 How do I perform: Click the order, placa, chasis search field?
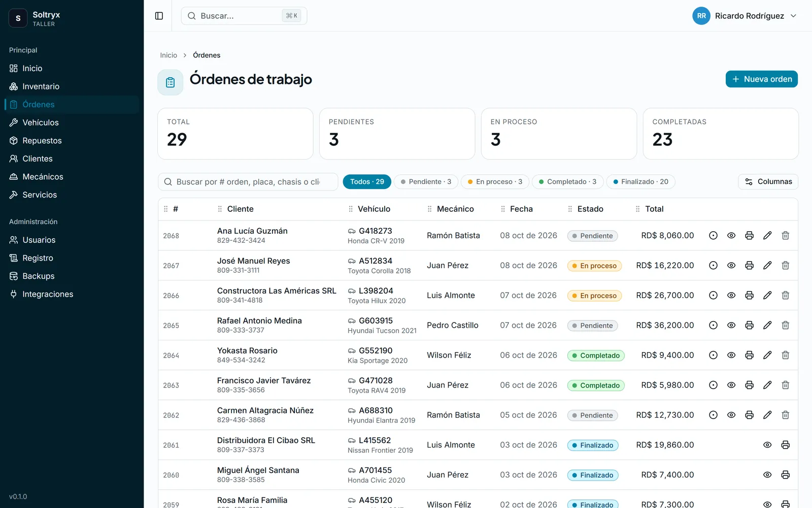pos(248,182)
